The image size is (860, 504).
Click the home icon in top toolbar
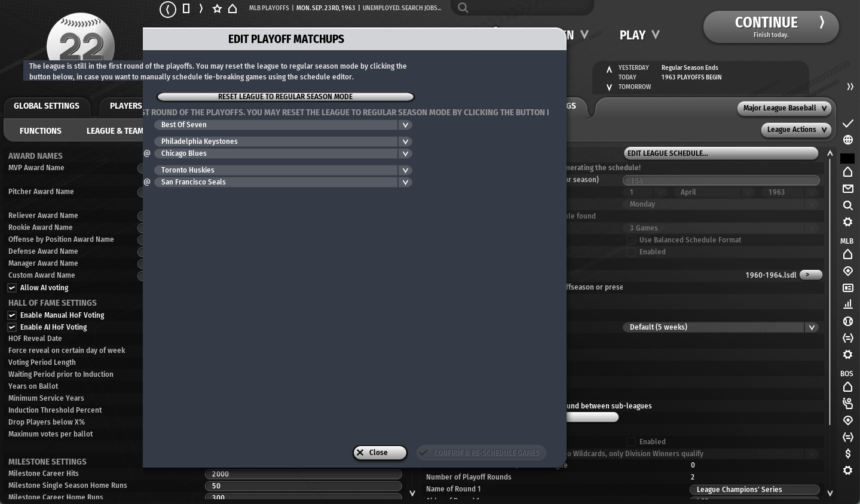[232, 8]
